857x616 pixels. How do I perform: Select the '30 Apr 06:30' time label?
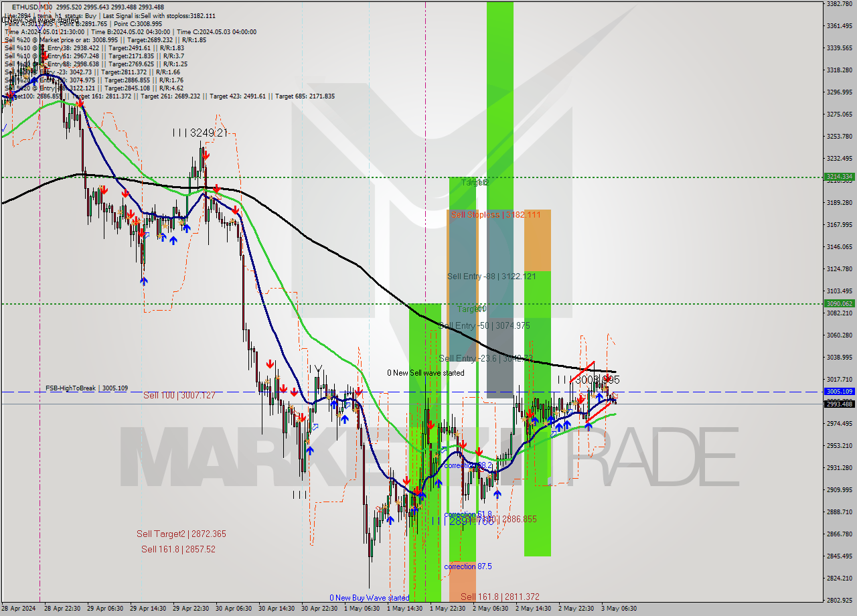[x=234, y=609]
